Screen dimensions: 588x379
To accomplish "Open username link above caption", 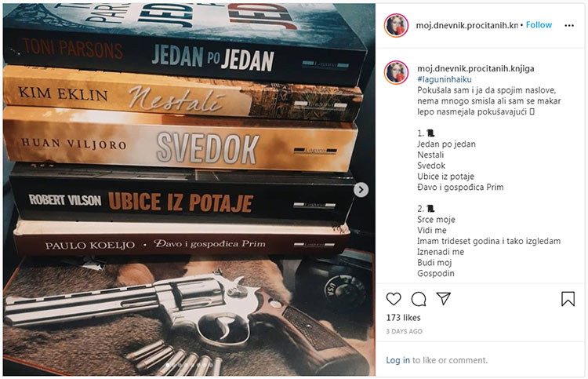I will point(476,68).
